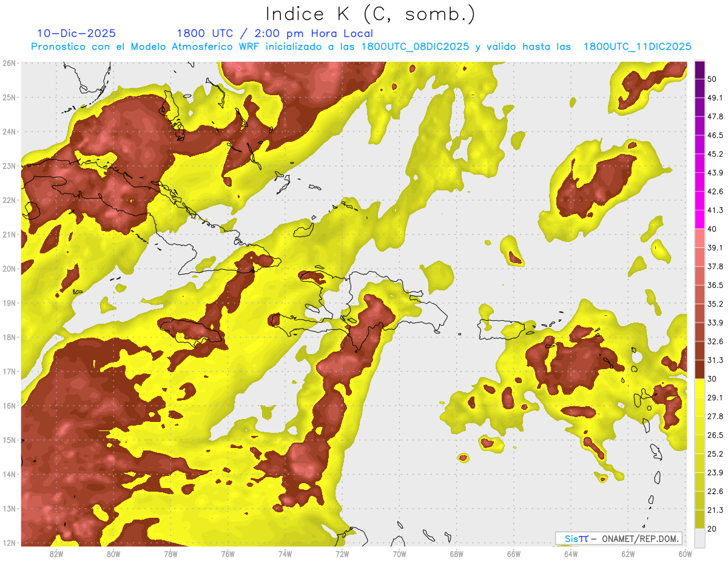
Task: Click the legend value 31.3
Action: coord(715,361)
